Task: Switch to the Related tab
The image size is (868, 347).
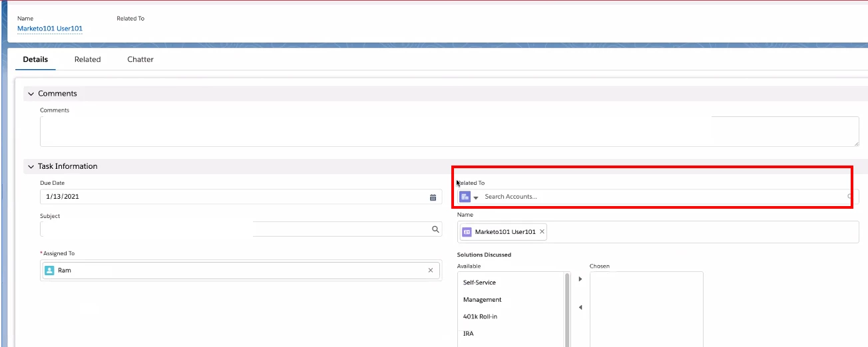Action: [x=87, y=59]
